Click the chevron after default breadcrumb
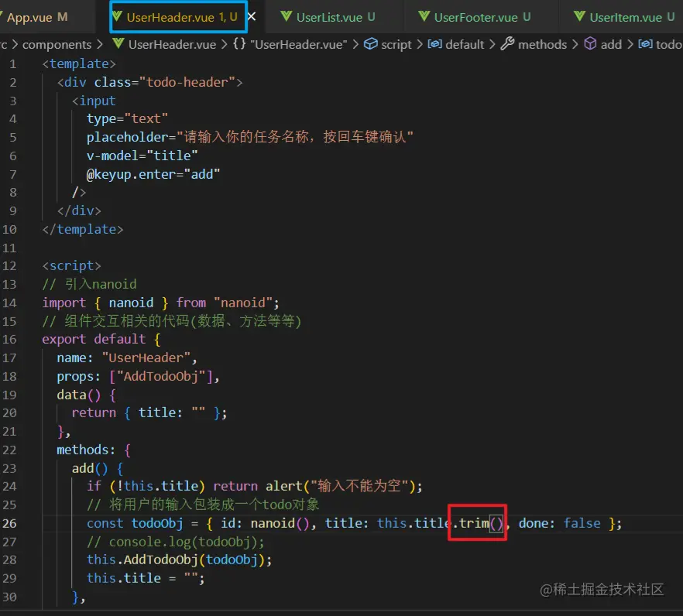Image resolution: width=683 pixels, height=616 pixels. pyautogui.click(x=492, y=44)
